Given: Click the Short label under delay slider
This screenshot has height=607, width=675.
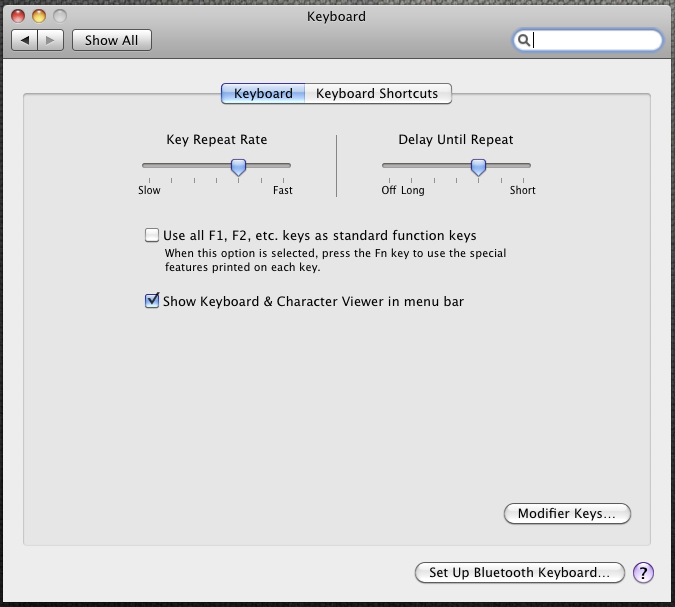Looking at the screenshot, I should click(523, 190).
